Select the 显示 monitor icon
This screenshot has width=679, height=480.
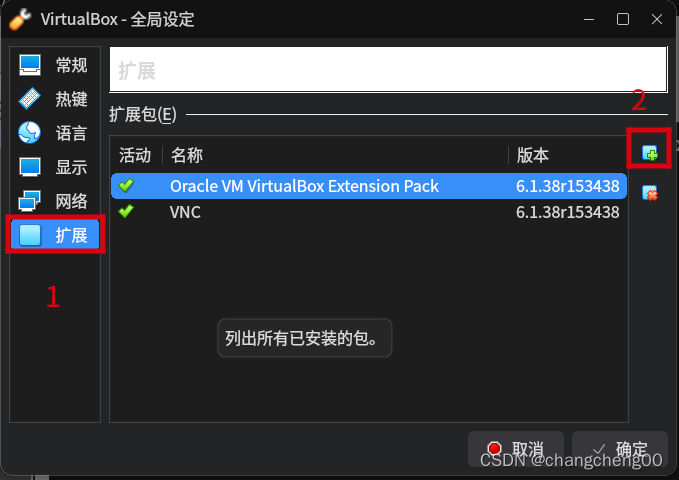[30, 167]
